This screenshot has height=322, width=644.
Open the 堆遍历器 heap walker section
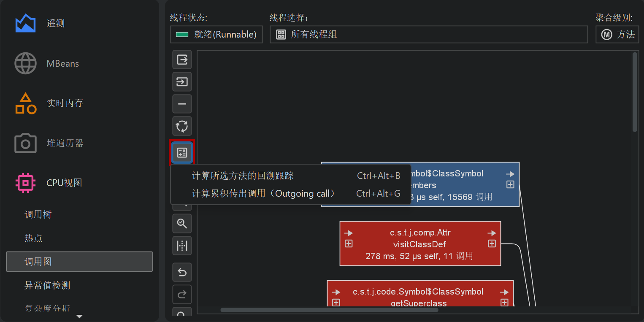pos(79,143)
